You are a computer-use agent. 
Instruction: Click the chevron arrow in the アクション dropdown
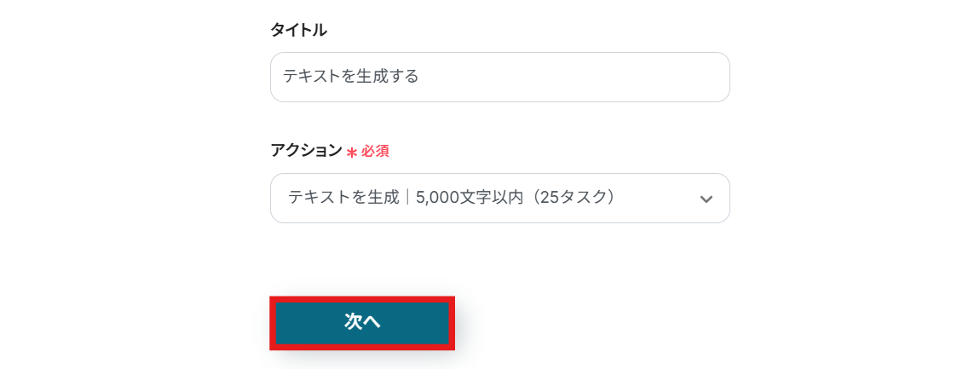(x=706, y=199)
